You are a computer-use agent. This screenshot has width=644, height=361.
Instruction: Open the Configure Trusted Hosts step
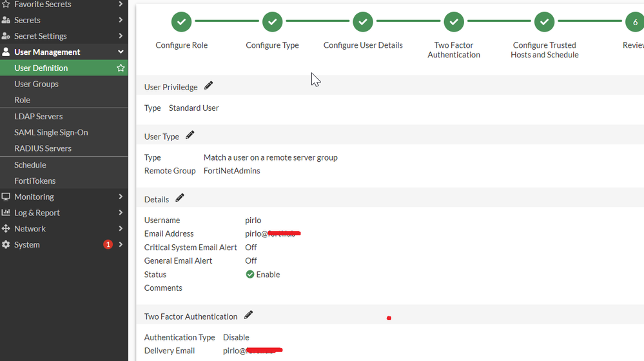pyautogui.click(x=544, y=22)
